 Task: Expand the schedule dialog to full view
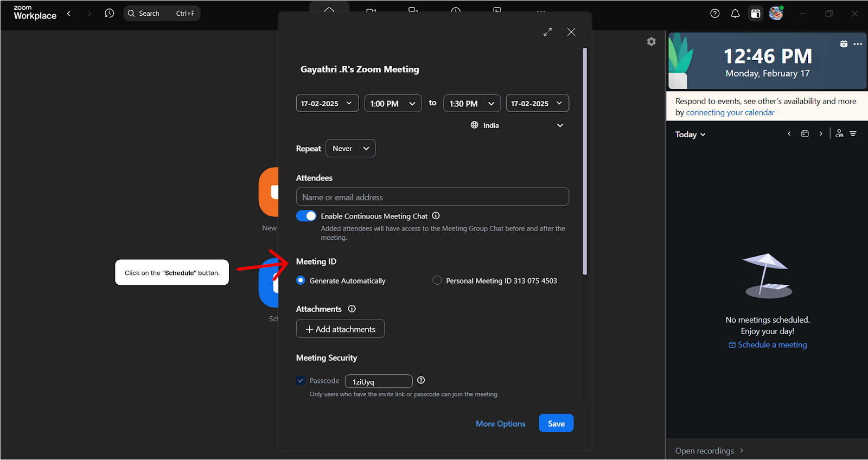(547, 32)
